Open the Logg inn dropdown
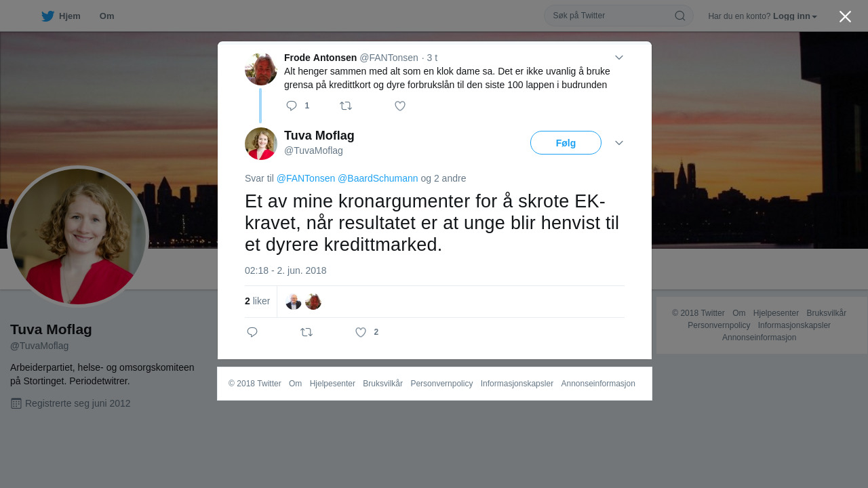The width and height of the screenshot is (868, 488). pyautogui.click(x=795, y=16)
